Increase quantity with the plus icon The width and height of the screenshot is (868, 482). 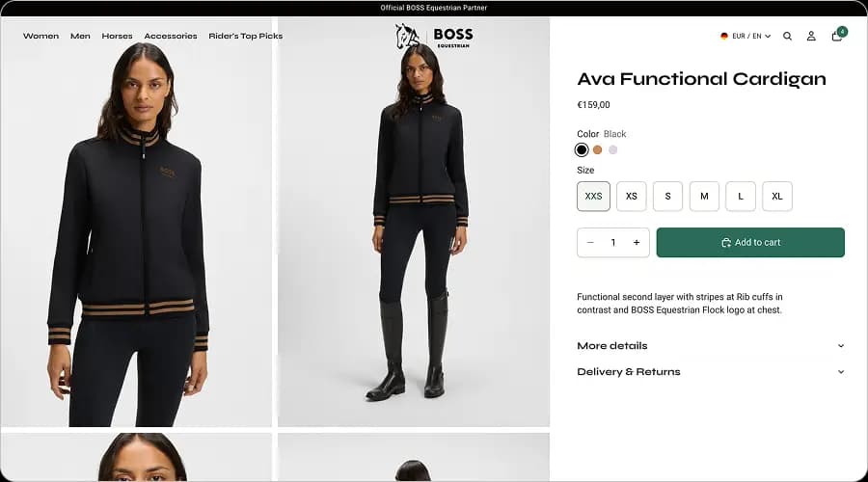[x=637, y=243]
